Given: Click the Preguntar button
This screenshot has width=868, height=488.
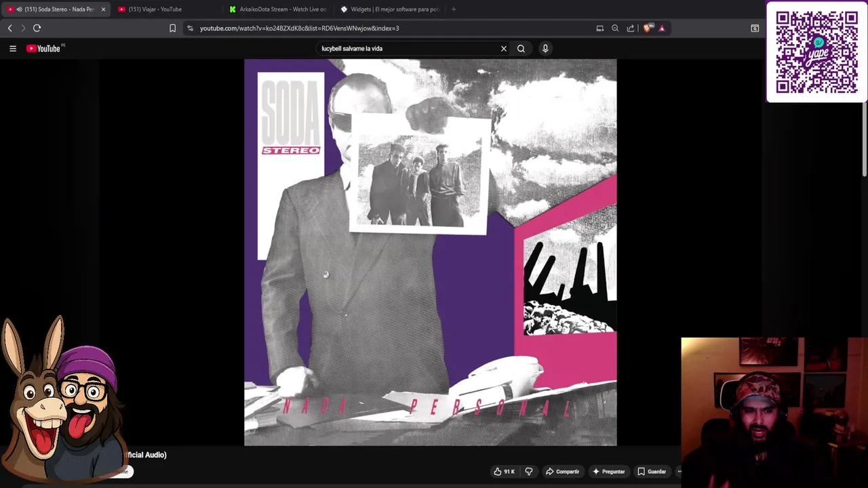Looking at the screenshot, I should click(x=608, y=472).
